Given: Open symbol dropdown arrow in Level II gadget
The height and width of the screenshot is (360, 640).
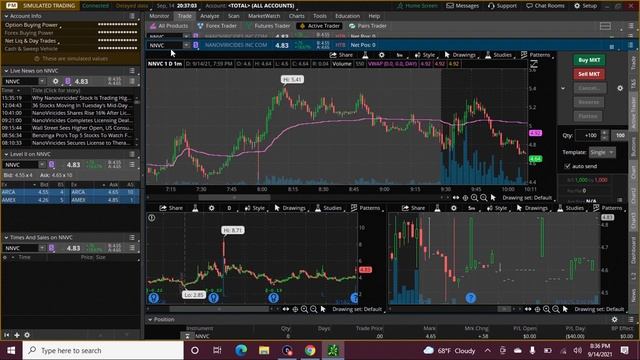Looking at the screenshot, I should tap(42, 164).
